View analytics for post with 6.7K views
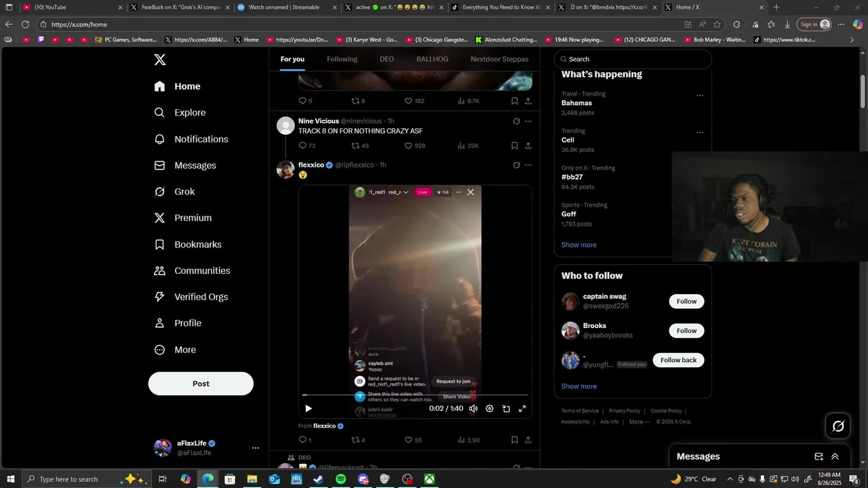 coord(468,101)
